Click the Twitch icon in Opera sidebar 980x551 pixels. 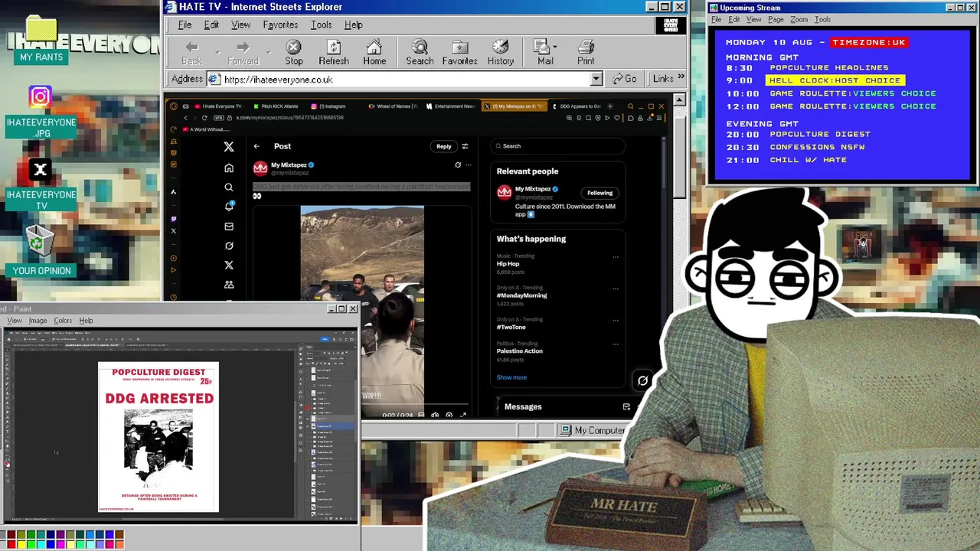[x=173, y=218]
